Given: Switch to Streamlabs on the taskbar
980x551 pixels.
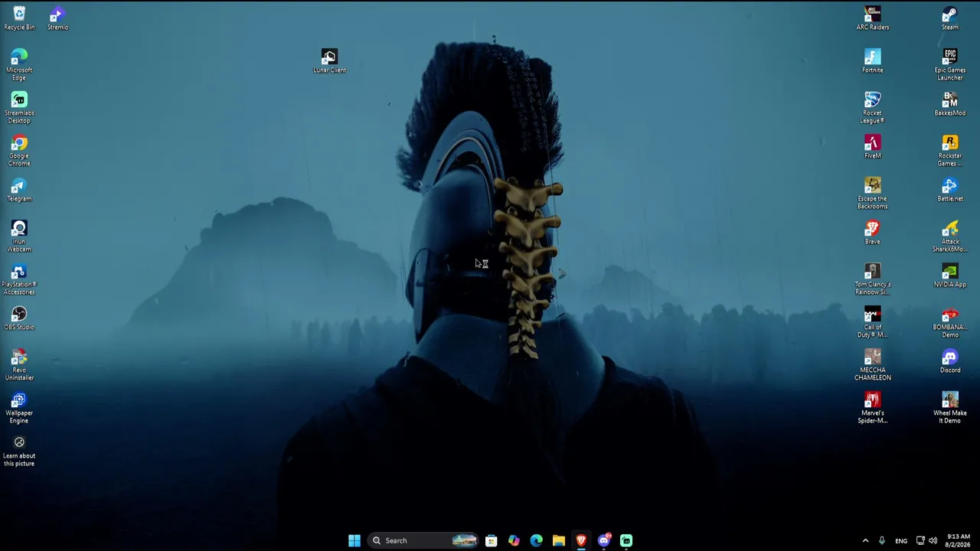Looking at the screenshot, I should (x=626, y=541).
